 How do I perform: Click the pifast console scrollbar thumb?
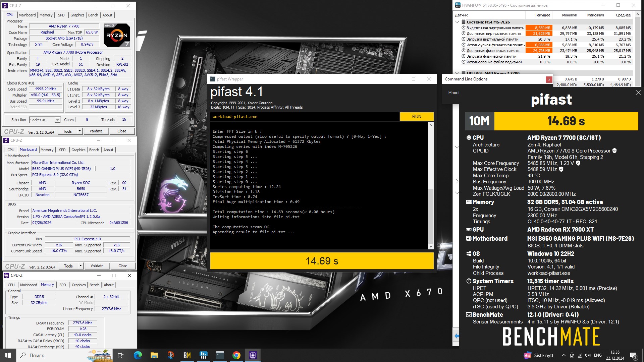tap(431, 216)
